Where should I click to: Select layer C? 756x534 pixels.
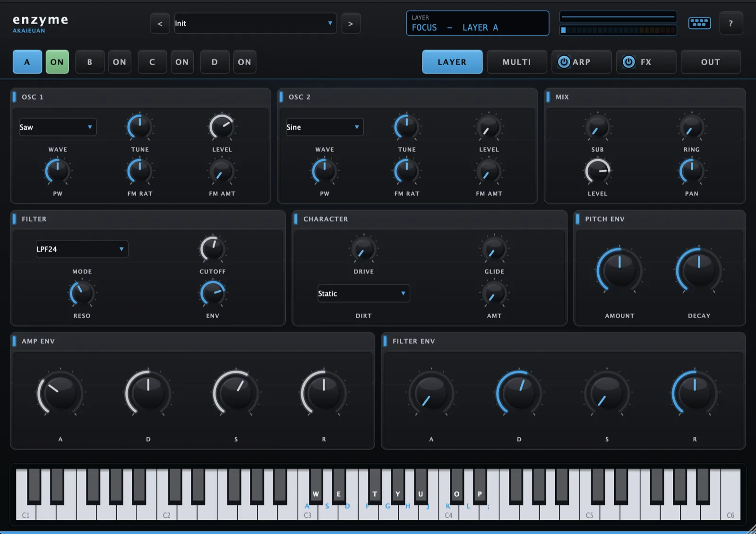click(x=152, y=62)
